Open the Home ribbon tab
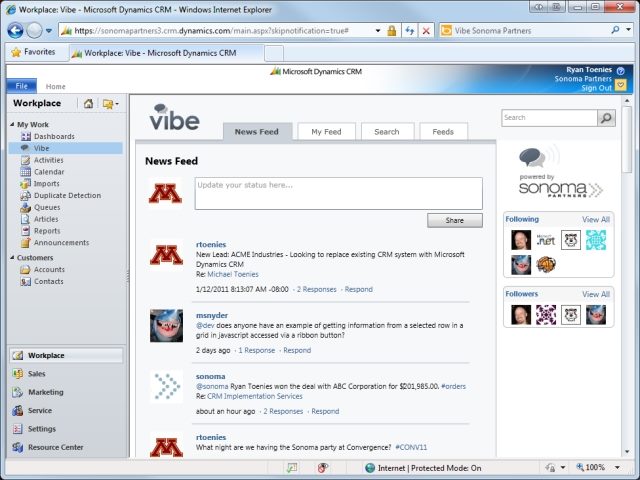 tap(56, 87)
